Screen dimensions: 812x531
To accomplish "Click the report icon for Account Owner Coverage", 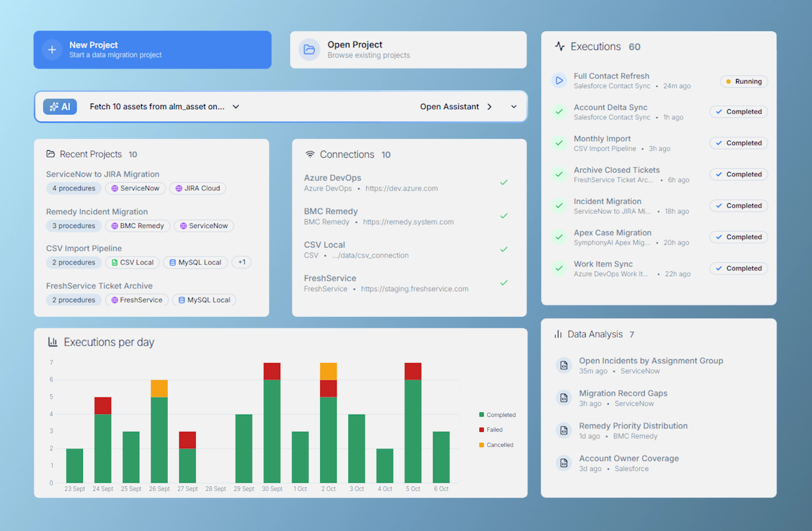I will point(564,463).
